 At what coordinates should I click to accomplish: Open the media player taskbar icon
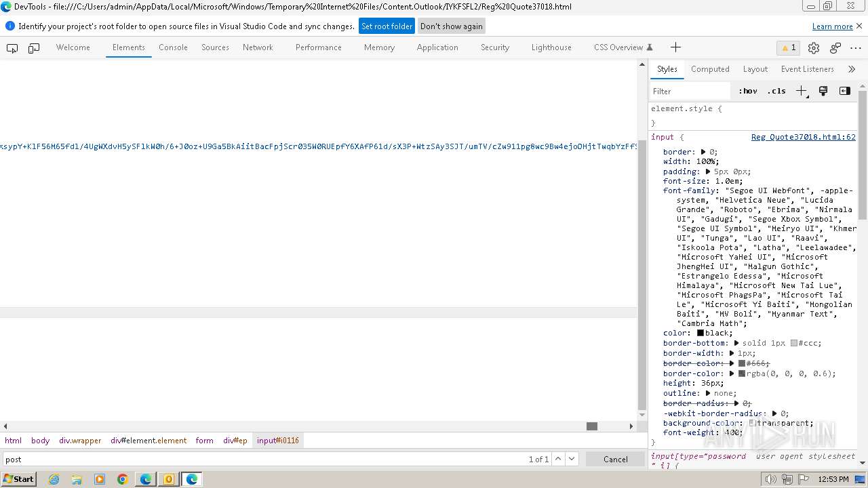coord(100,479)
